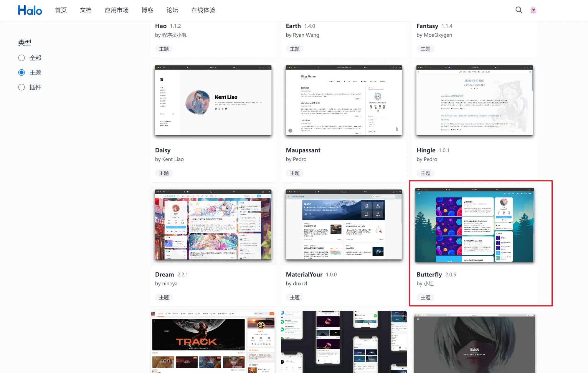The image size is (588, 373).
Task: Click the MaterialYour theme title
Action: [x=304, y=275]
